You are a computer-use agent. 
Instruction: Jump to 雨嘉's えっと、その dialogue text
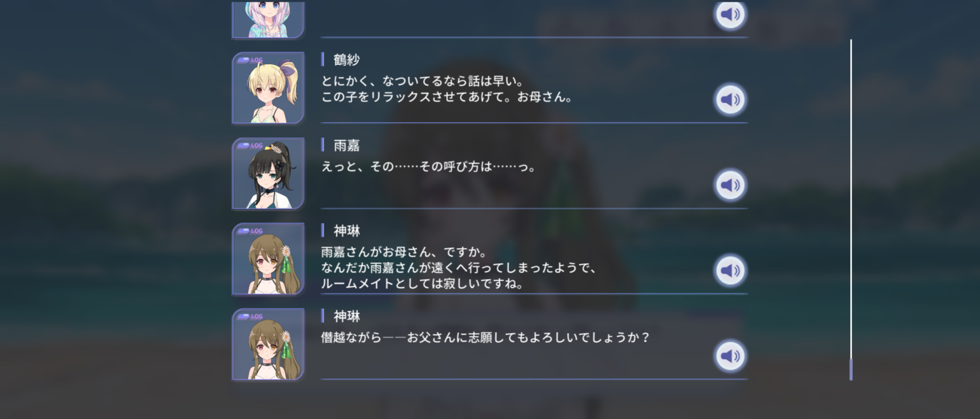pos(428,167)
